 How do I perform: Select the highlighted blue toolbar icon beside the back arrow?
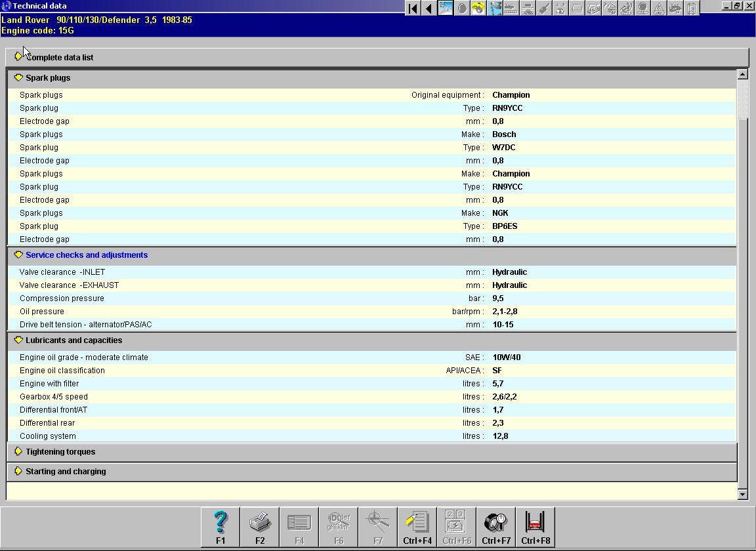[x=446, y=8]
